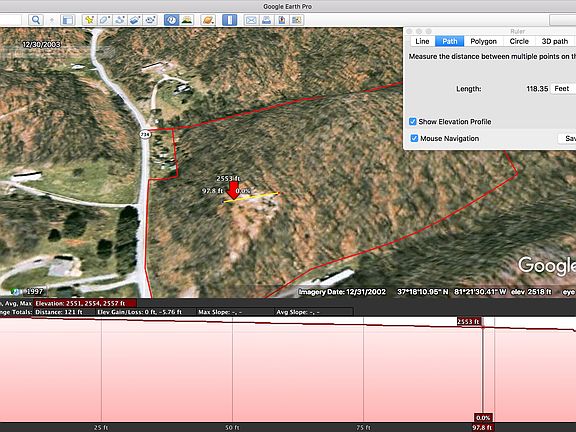Screen dimensions: 576x432
Task: Click the Elevation 2551, 2554, 2557 ft readout
Action: click(85, 303)
